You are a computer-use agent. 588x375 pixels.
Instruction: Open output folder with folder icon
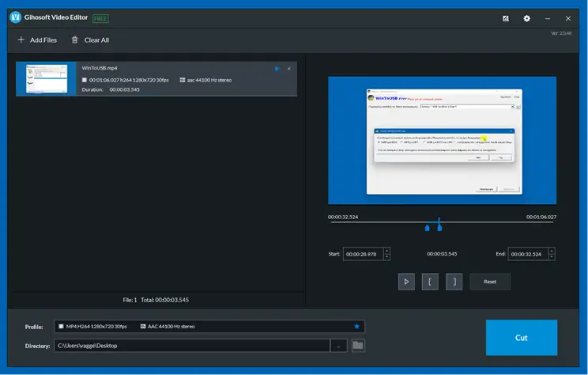[358, 346]
